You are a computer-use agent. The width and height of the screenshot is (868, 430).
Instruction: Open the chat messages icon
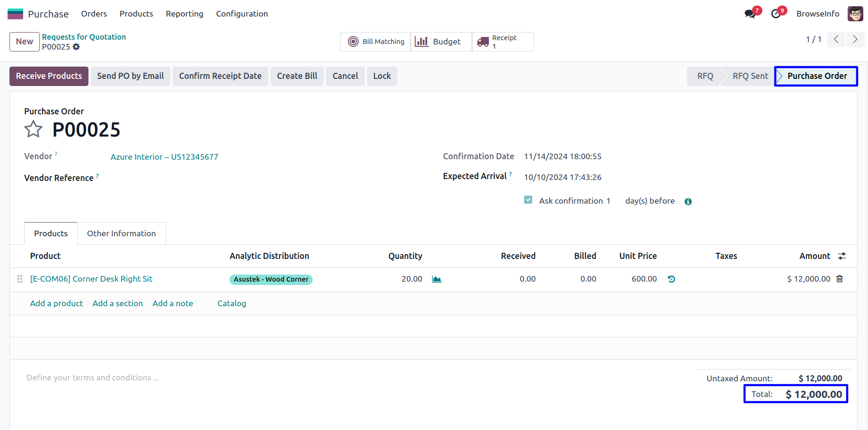click(x=750, y=14)
